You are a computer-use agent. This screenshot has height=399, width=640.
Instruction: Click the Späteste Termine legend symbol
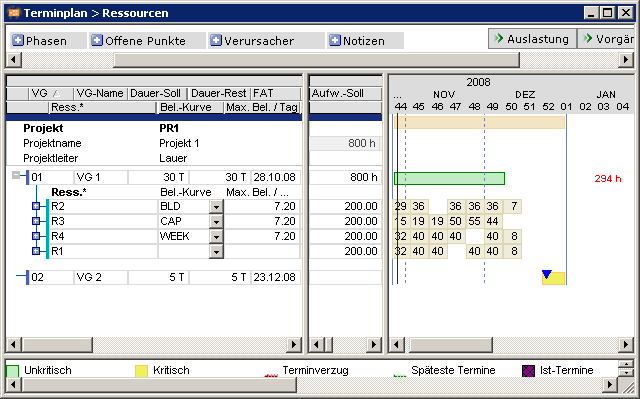400,375
